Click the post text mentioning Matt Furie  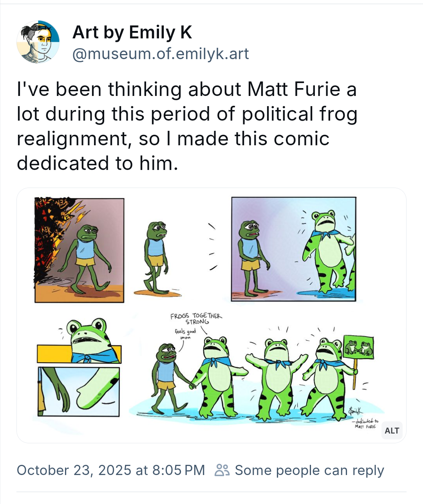click(x=187, y=126)
